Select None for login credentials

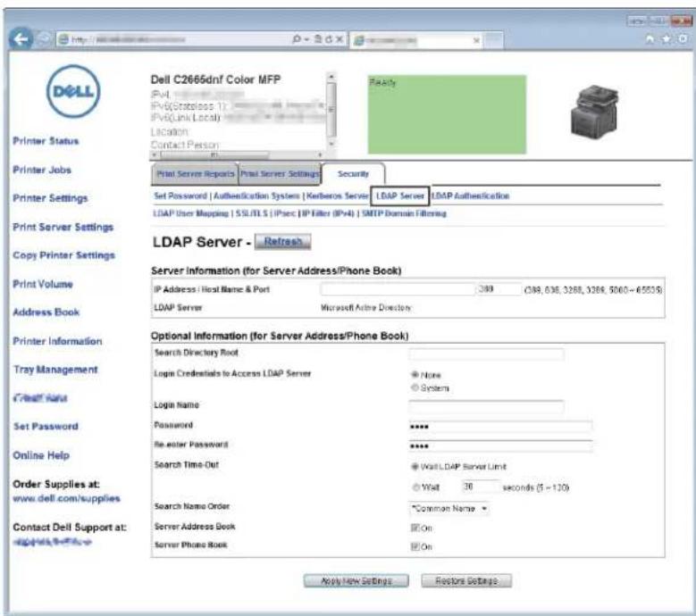coord(415,375)
